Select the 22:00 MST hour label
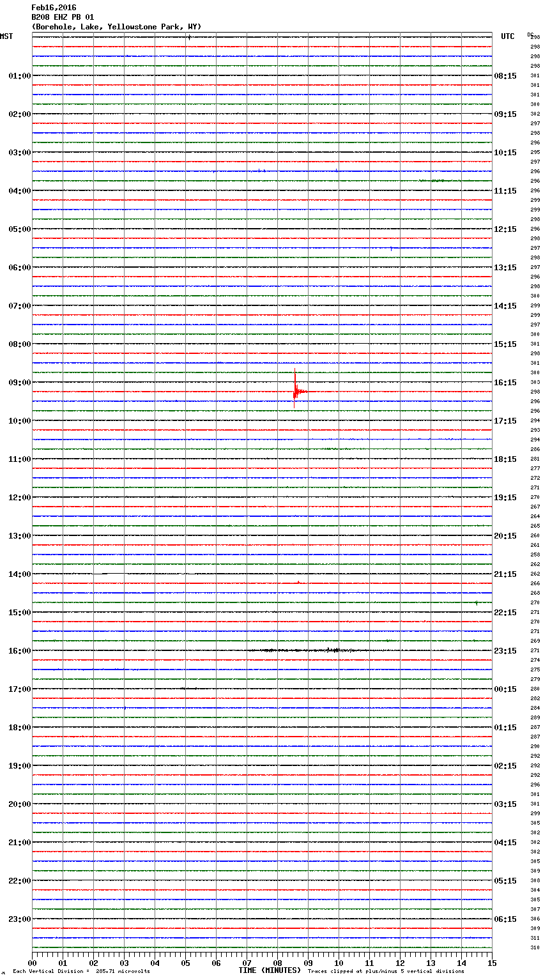This screenshot has width=543, height=980. [20, 881]
